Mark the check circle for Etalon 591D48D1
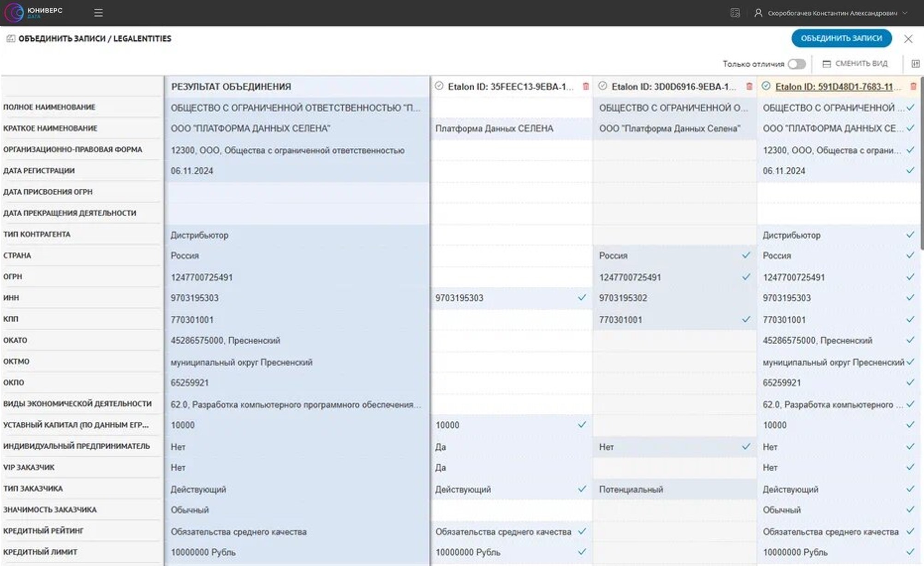Image resolution: width=924 pixels, height=566 pixels. 766,86
